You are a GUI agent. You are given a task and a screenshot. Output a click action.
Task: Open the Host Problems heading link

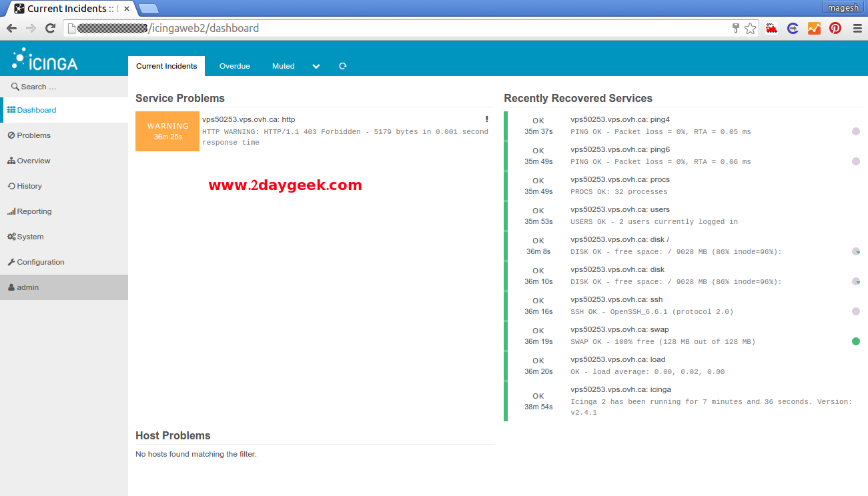pyautogui.click(x=173, y=435)
